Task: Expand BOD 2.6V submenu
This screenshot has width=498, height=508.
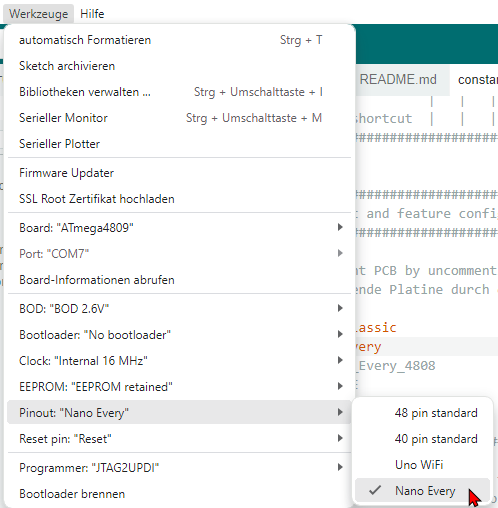Action: point(179,309)
